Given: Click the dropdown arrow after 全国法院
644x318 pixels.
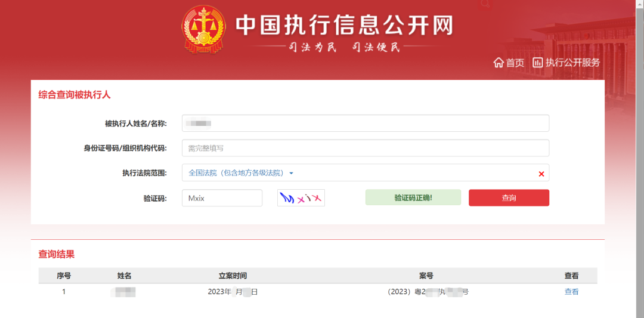Looking at the screenshot, I should pos(291,174).
